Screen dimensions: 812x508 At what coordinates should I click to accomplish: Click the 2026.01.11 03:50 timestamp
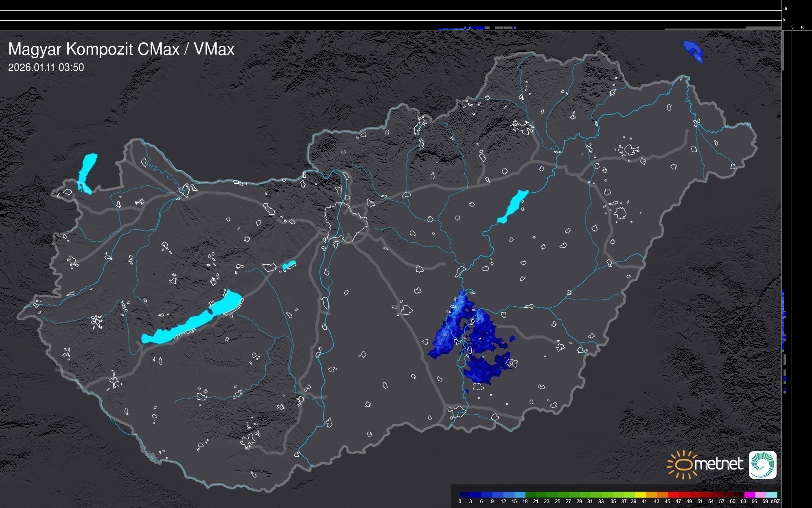(x=46, y=68)
